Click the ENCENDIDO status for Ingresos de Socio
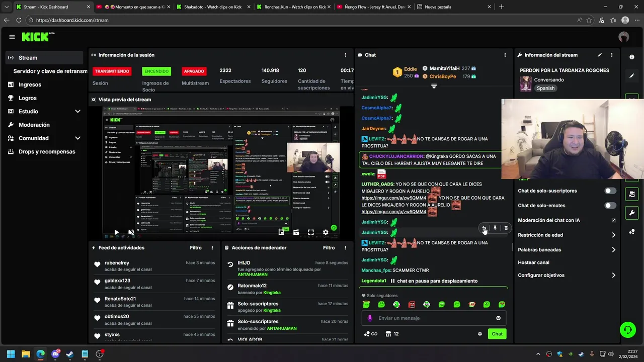The image size is (644, 362). [x=156, y=71]
